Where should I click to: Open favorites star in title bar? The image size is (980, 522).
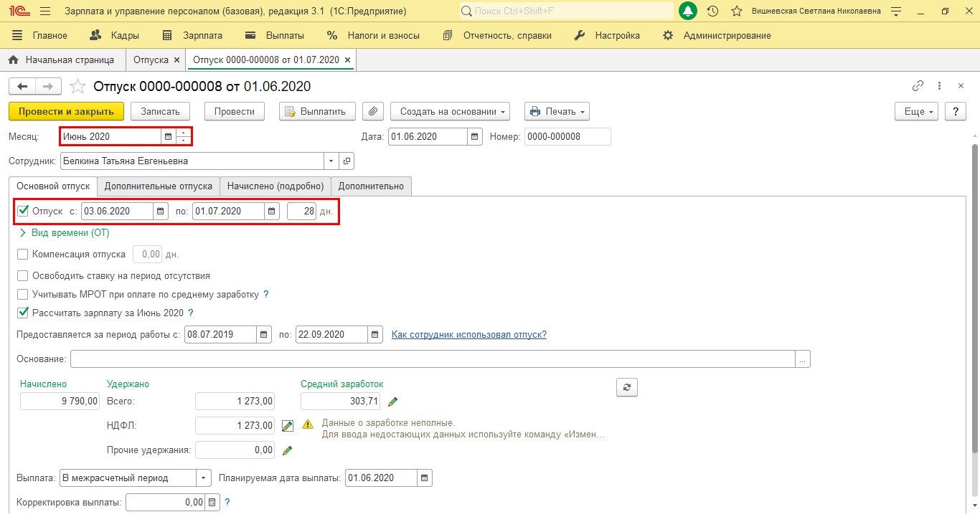[x=736, y=11]
